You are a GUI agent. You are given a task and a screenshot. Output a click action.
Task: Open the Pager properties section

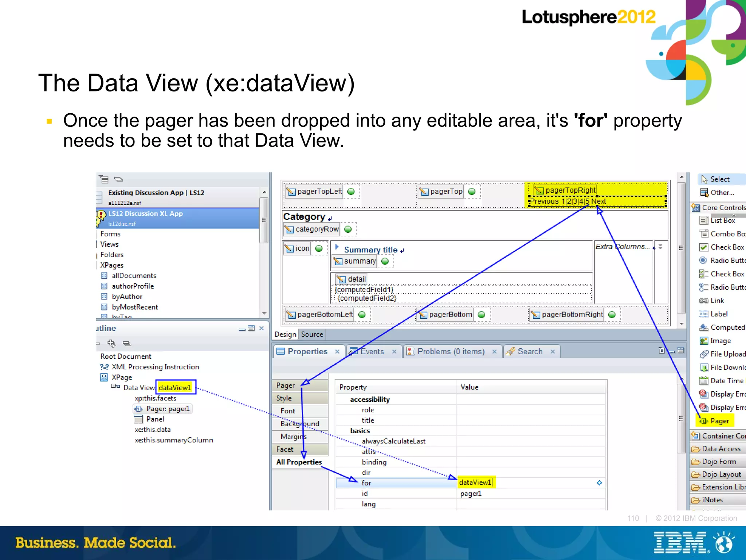point(300,385)
